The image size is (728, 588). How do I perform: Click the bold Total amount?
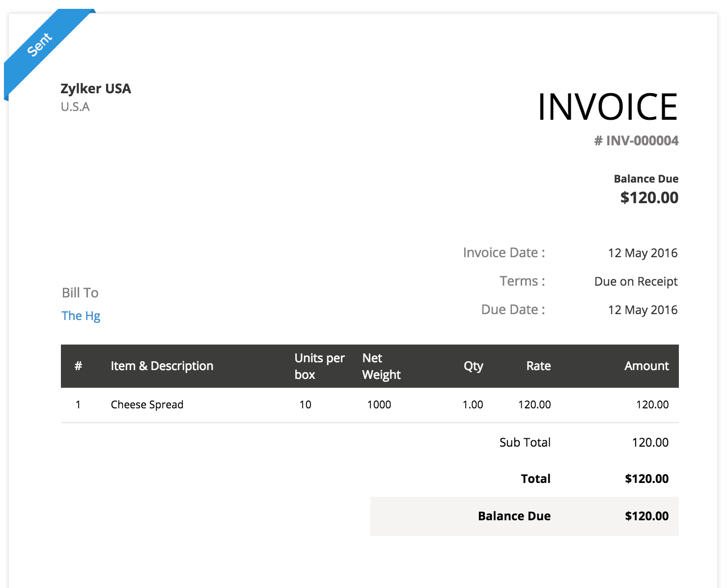tap(646, 479)
